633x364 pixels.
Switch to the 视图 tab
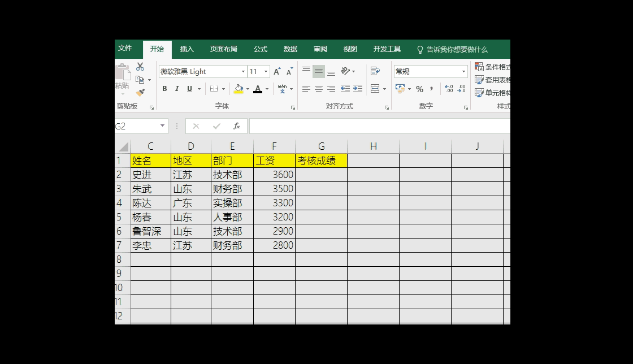pos(350,49)
